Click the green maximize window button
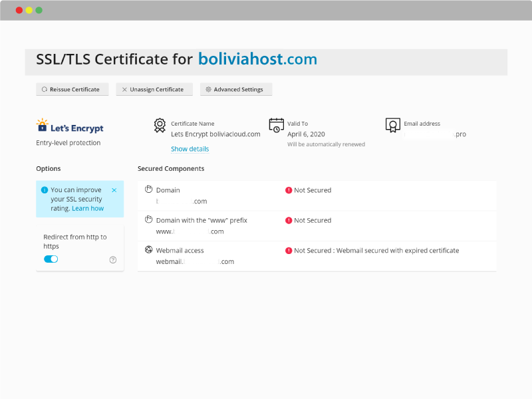This screenshot has height=399, width=532. click(39, 10)
